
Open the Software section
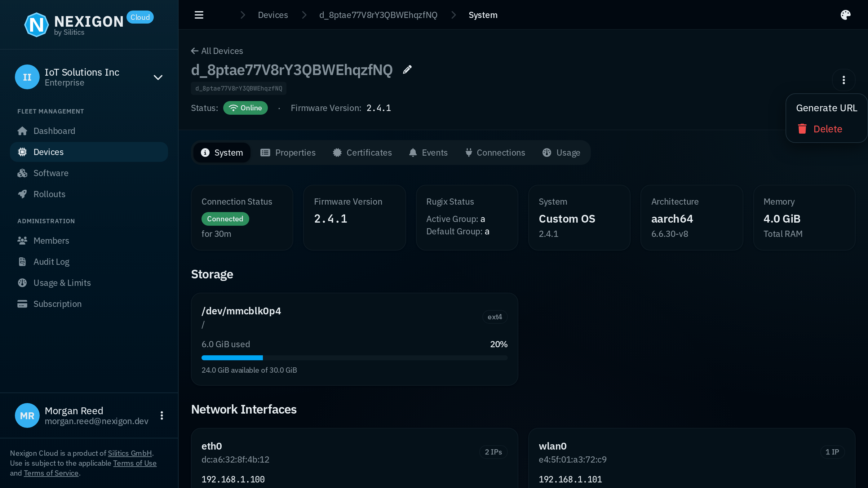(51, 173)
